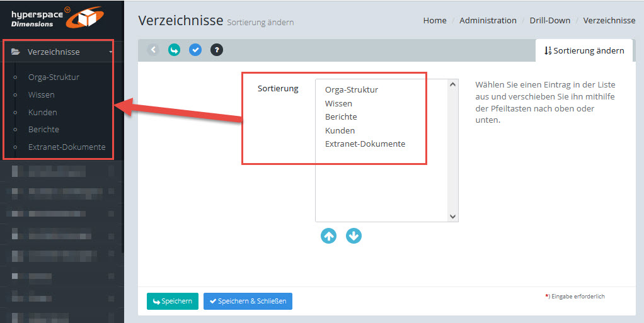Move selected entry down with arrow button
Image resolution: width=644 pixels, height=323 pixels.
pos(354,236)
